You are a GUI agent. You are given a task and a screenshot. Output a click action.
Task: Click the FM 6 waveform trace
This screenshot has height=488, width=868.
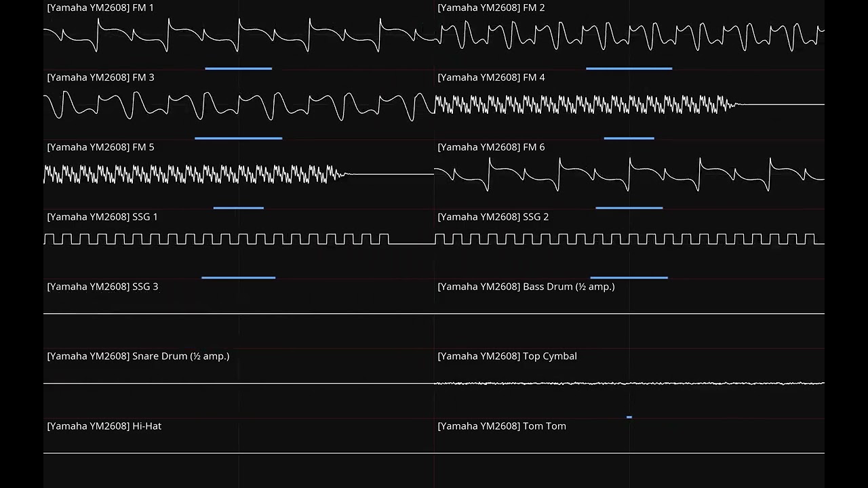[x=629, y=174]
